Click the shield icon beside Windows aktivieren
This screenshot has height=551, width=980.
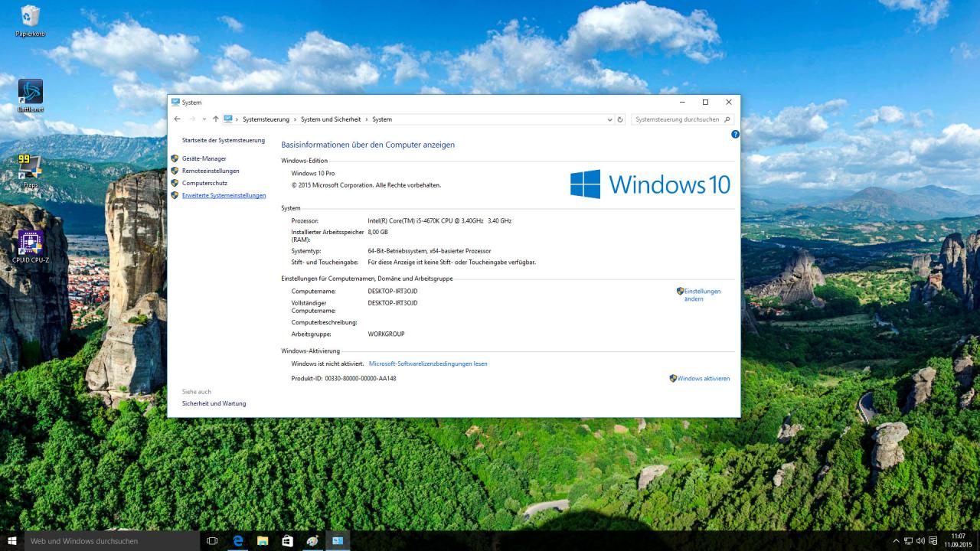pyautogui.click(x=673, y=378)
